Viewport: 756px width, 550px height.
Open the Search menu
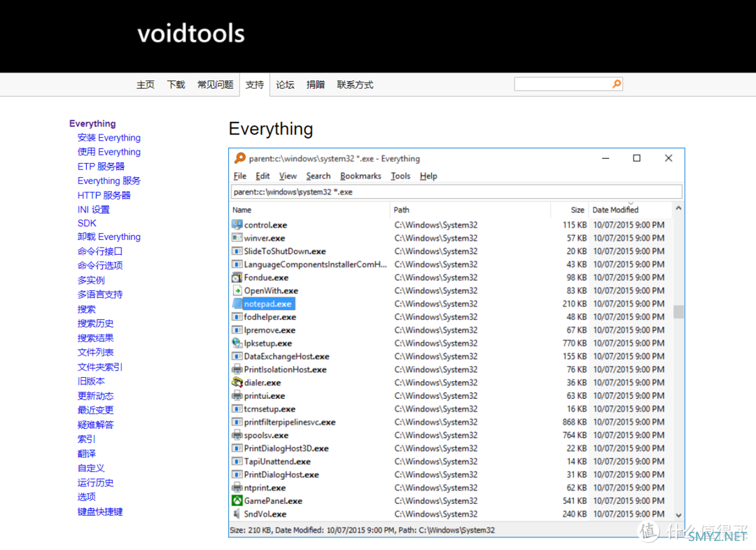coord(318,176)
